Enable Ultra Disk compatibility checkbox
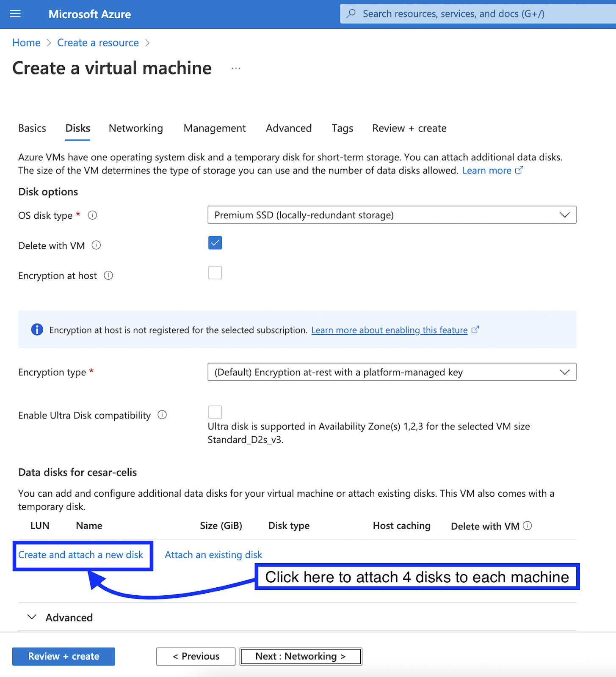Screen dimensions: 616x677 (x=215, y=412)
